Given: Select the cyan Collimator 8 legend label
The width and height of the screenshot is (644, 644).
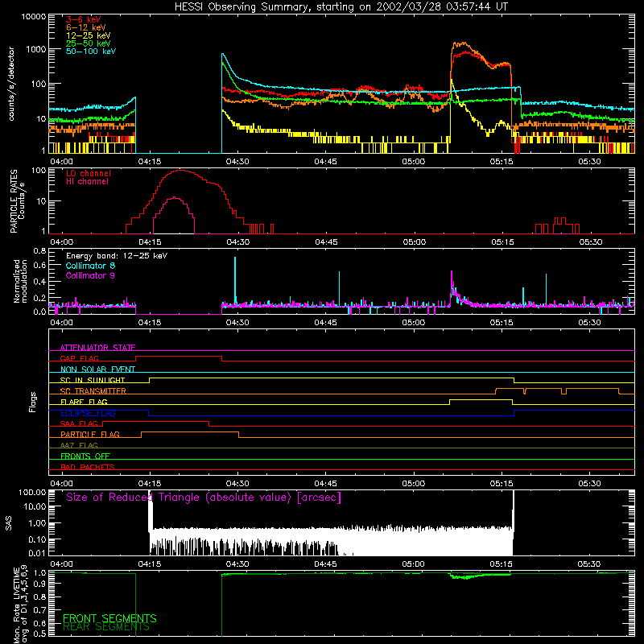Looking at the screenshot, I should coord(90,266).
